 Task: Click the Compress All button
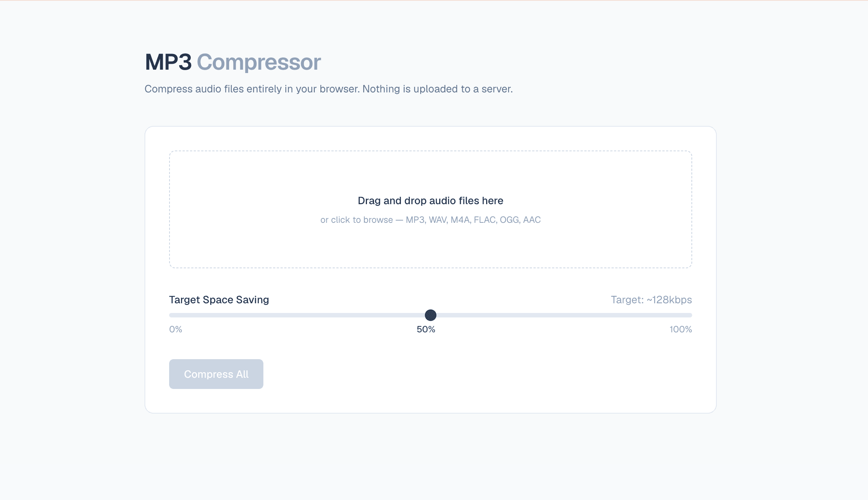(216, 374)
